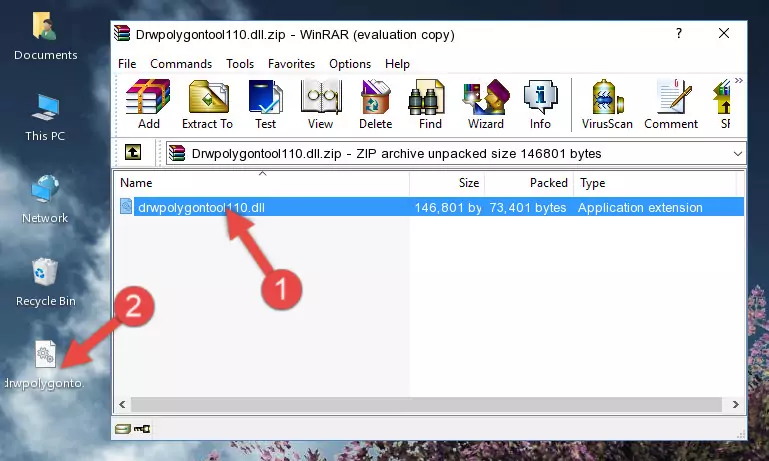Click the dll file icon in list
769x461 pixels.
click(126, 206)
